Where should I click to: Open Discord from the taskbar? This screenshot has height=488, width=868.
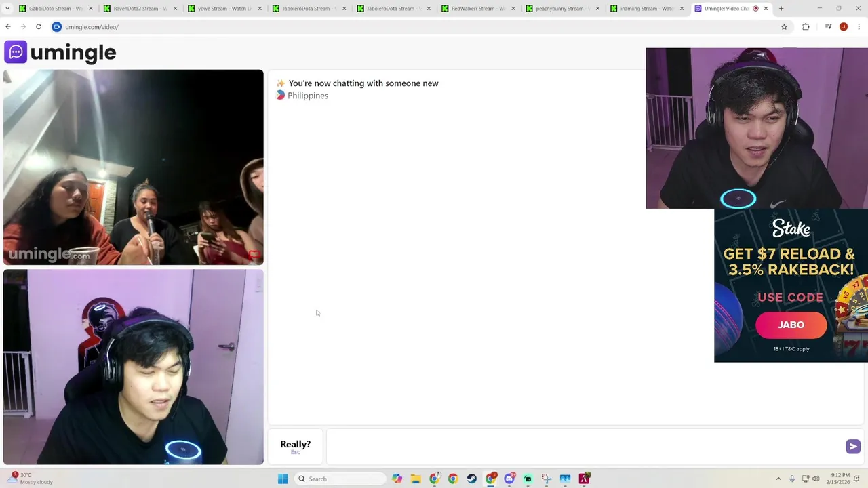509,479
